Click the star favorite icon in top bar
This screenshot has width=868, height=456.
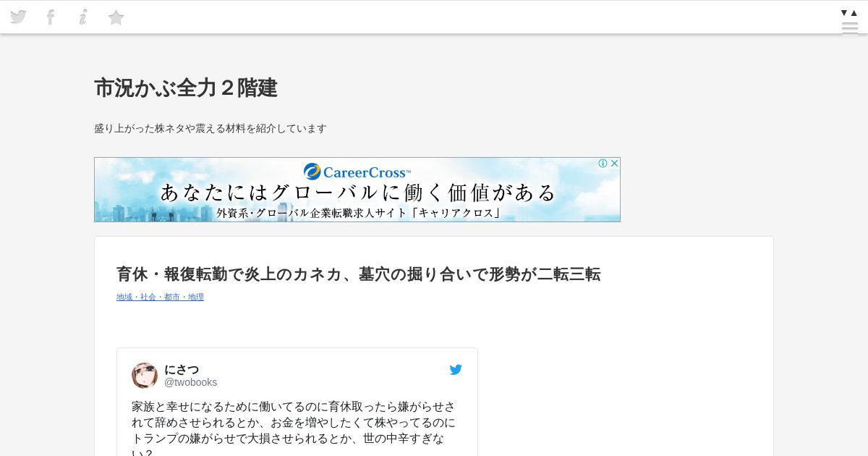(x=116, y=17)
